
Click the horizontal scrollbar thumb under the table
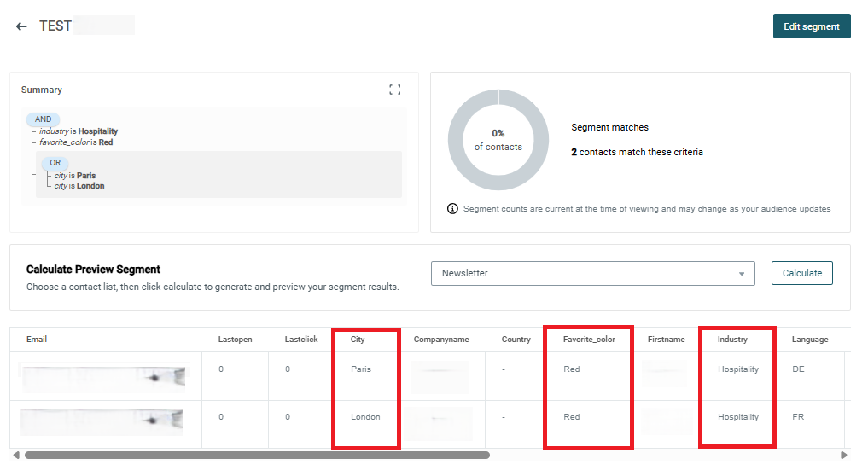[257, 455]
